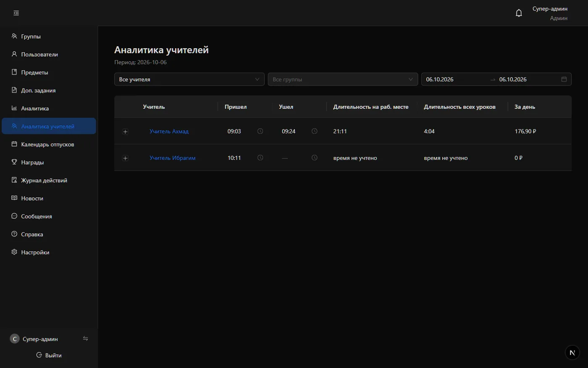This screenshot has height=368, width=588.
Task: Click the clock icon next to 09:24
Action: click(x=314, y=131)
